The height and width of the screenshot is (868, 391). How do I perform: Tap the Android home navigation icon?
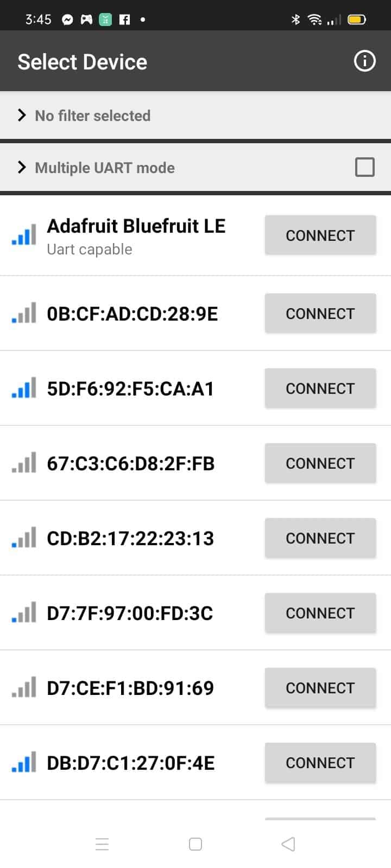click(x=195, y=844)
